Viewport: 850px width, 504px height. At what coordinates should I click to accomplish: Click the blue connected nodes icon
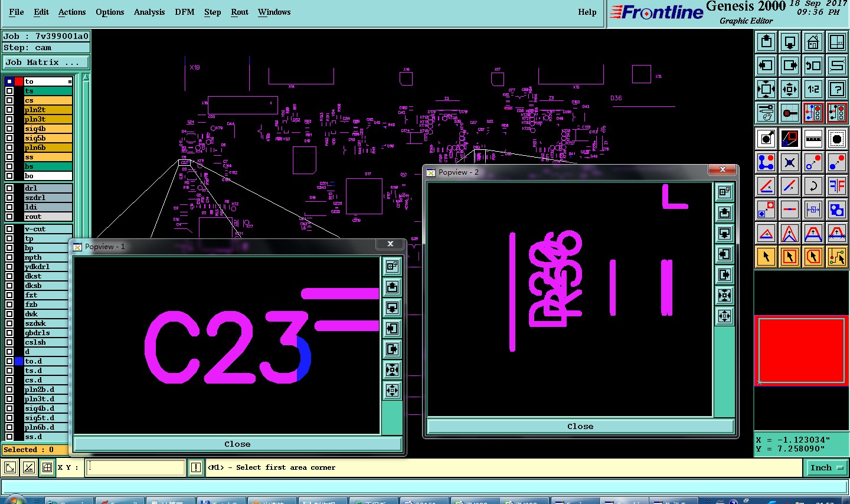(x=766, y=162)
